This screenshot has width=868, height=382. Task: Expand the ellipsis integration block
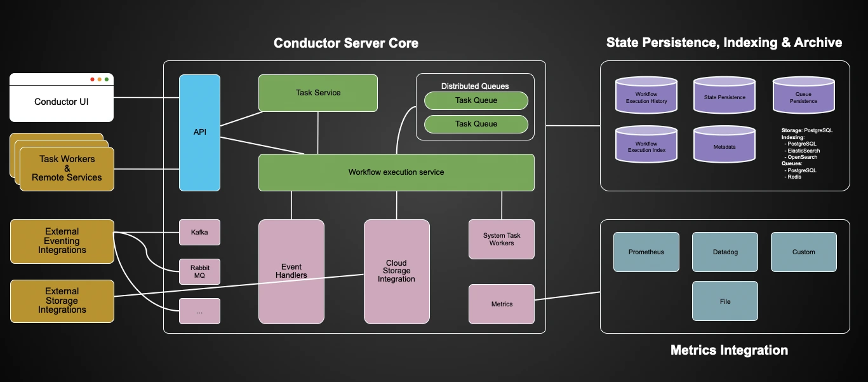point(199,311)
